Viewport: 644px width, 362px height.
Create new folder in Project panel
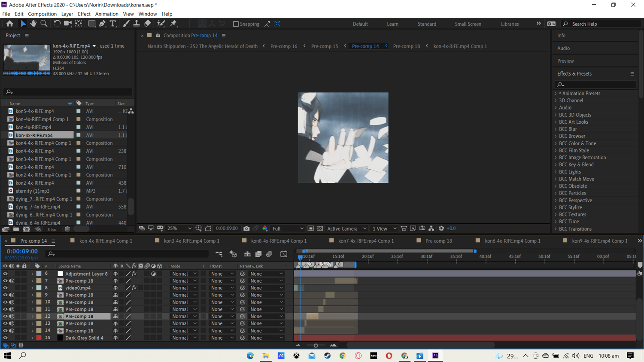tap(16, 229)
